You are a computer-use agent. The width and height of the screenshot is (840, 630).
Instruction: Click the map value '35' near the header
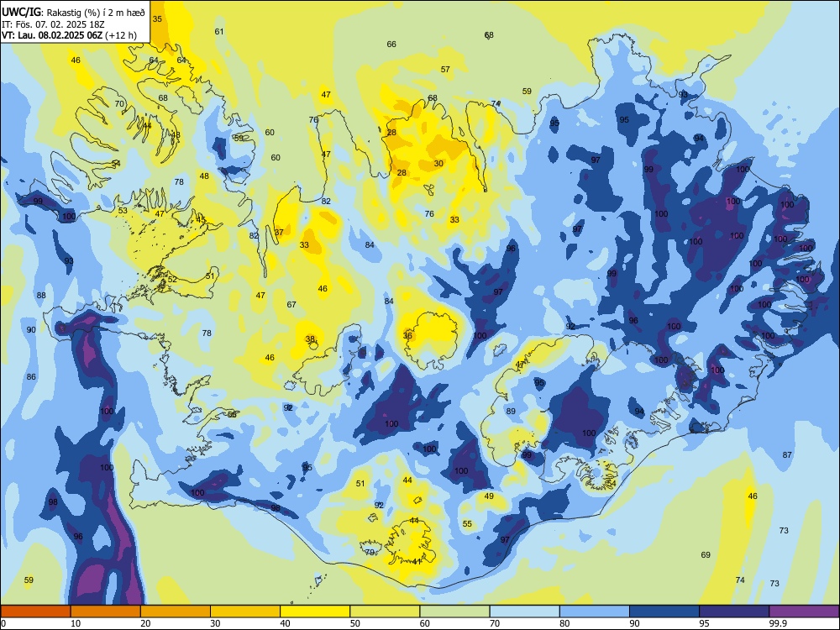click(157, 18)
